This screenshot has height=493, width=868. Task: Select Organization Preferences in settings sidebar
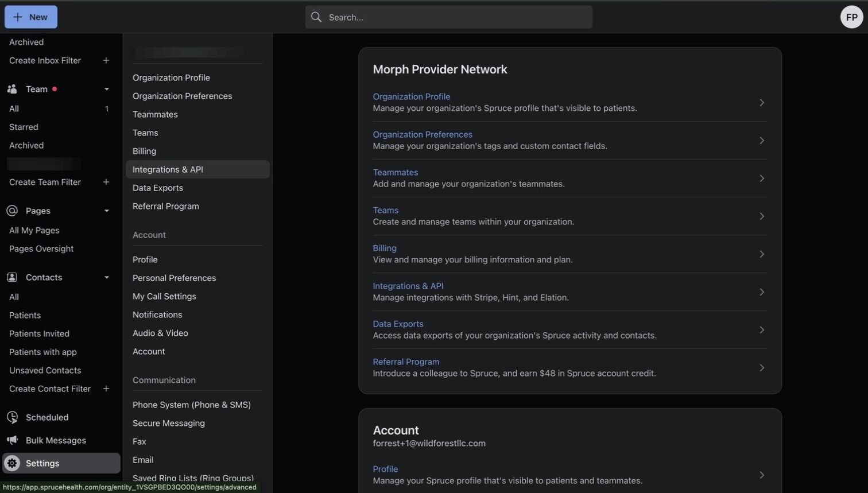click(183, 96)
